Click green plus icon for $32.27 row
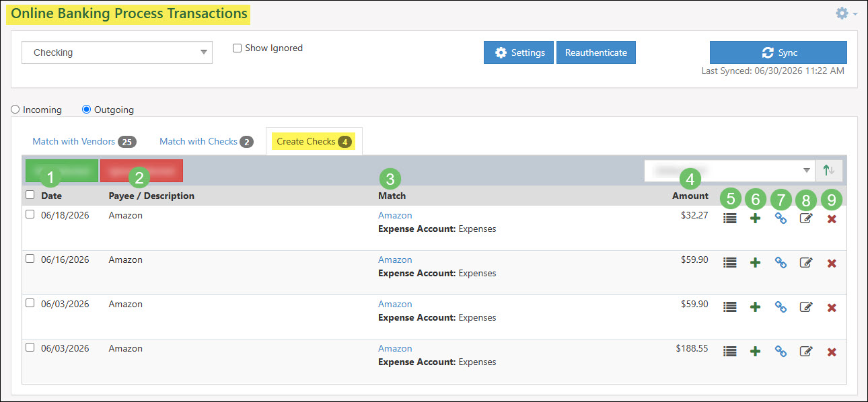Image resolution: width=868 pixels, height=402 pixels. [755, 218]
